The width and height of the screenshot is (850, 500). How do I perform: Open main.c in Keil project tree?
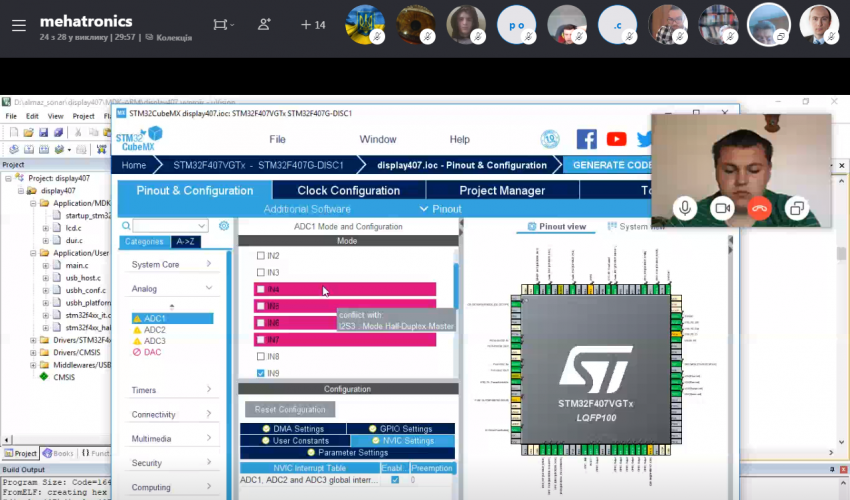tap(76, 266)
